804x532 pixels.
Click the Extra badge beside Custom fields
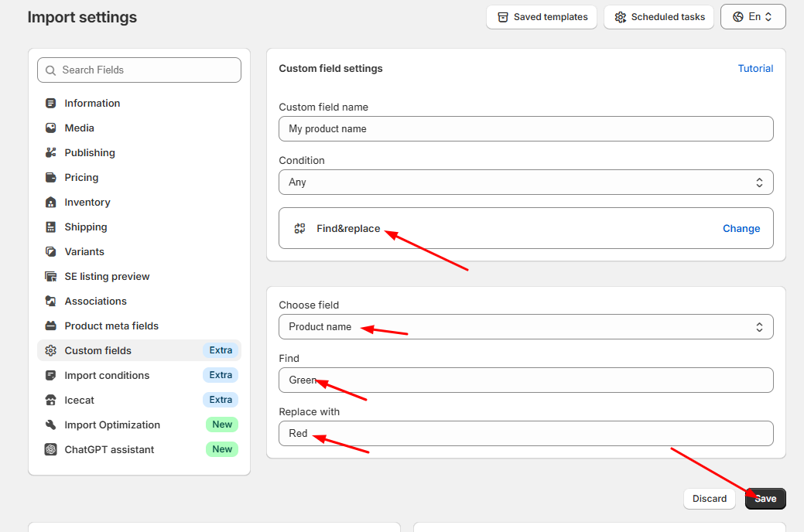(221, 350)
